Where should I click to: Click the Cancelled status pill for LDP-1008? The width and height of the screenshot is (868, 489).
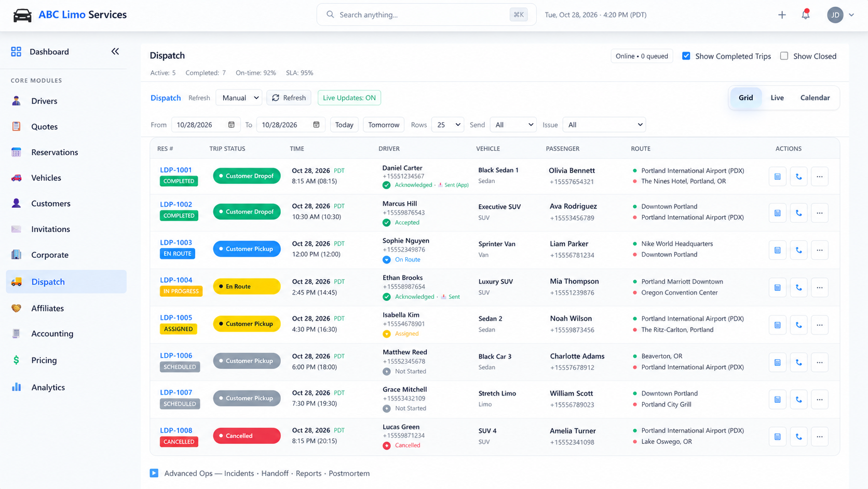(247, 435)
